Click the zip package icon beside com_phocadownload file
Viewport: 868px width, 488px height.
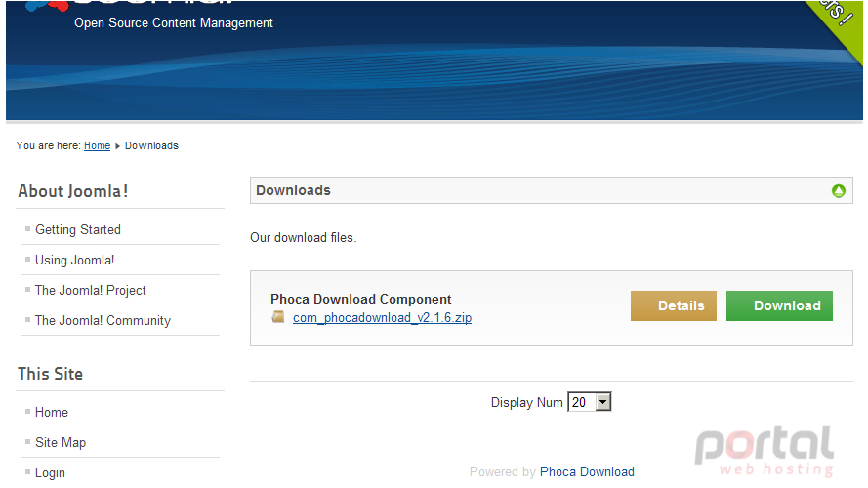click(x=278, y=317)
